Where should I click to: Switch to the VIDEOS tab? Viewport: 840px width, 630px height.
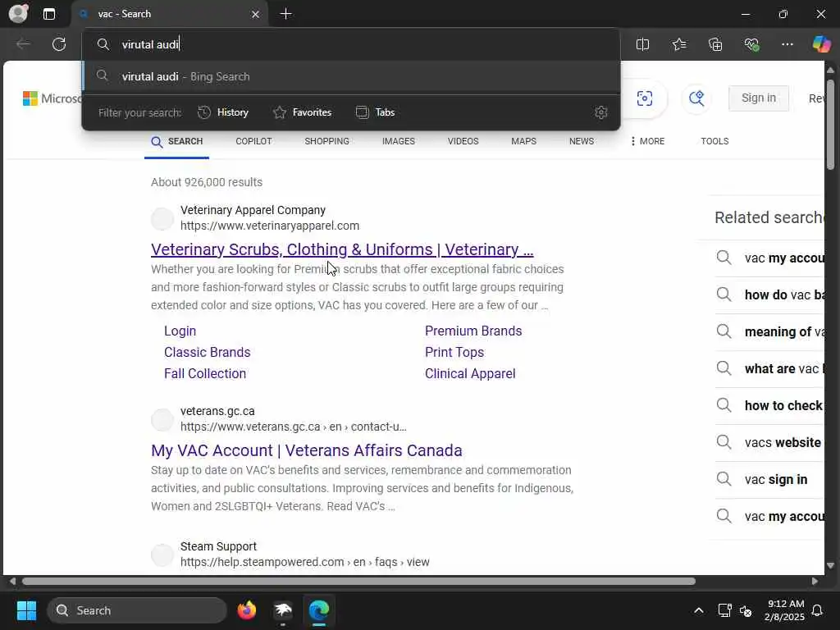point(463,141)
